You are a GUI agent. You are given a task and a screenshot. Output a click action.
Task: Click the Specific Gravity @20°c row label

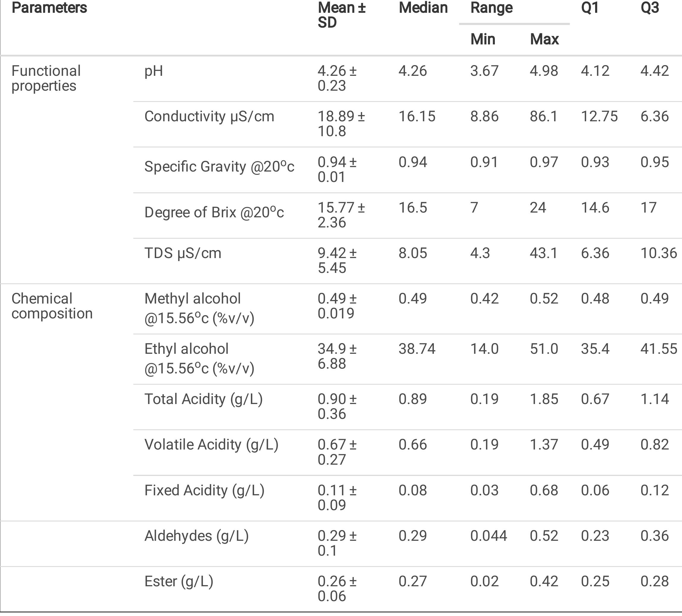click(x=219, y=166)
